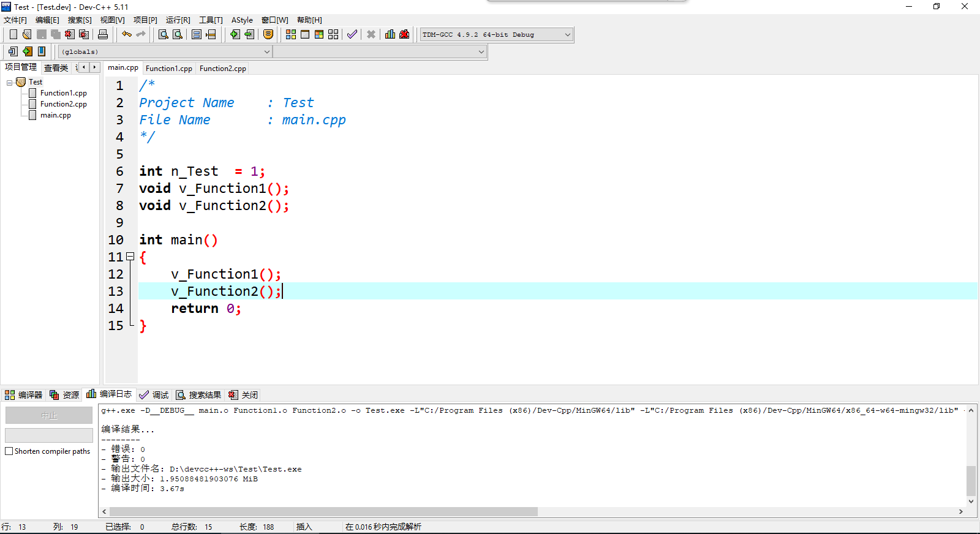The width and height of the screenshot is (980, 534).
Task: Enable Shorten compiler paths checkbox
Action: pos(9,451)
